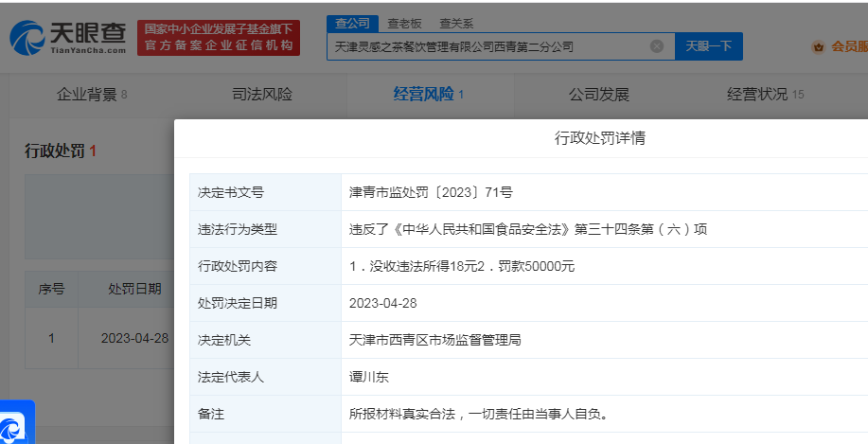Screen dimensions: 868x444
Task: Click the 会员 crown icon
Action: pos(818,47)
